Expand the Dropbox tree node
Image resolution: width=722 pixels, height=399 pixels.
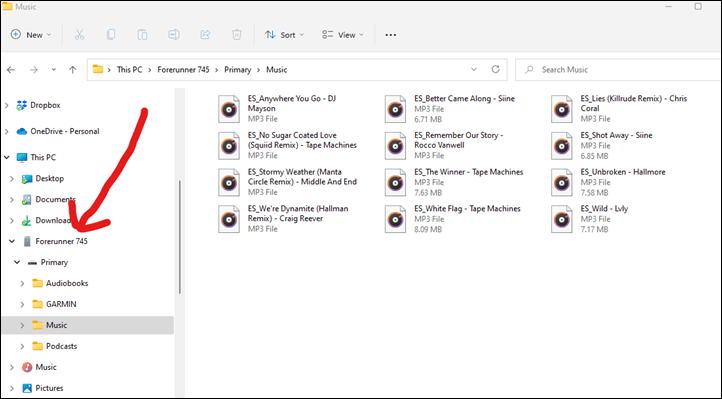7,105
